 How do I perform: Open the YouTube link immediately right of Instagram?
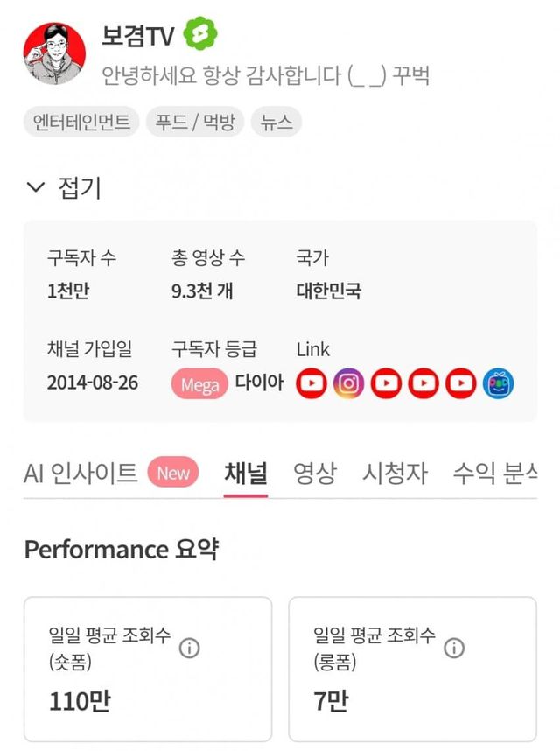(386, 383)
